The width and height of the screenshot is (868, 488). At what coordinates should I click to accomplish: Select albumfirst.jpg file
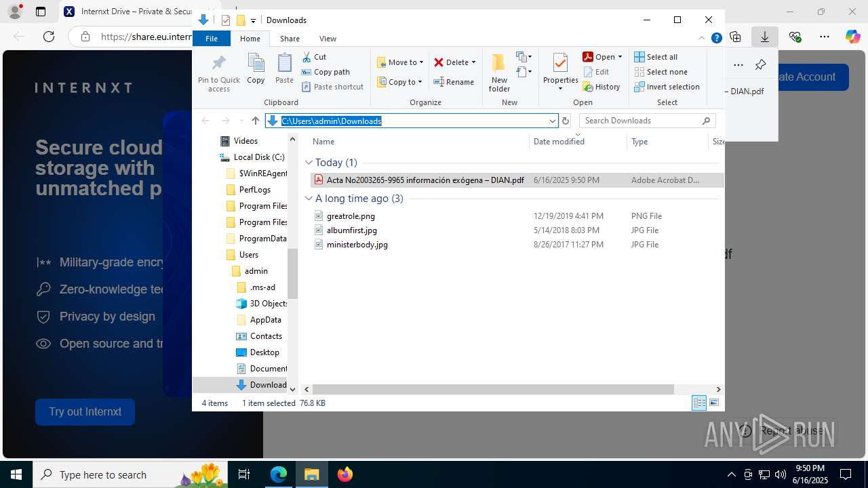pyautogui.click(x=351, y=230)
